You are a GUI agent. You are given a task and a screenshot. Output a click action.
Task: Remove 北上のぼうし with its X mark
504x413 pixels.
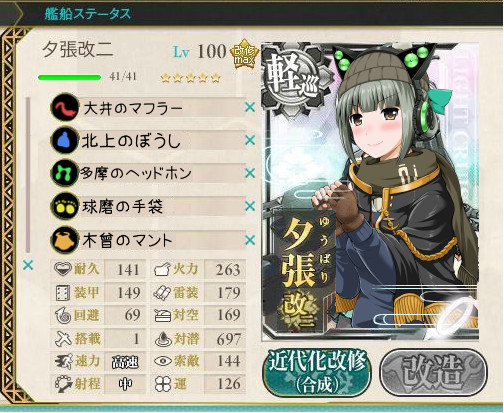click(250, 140)
